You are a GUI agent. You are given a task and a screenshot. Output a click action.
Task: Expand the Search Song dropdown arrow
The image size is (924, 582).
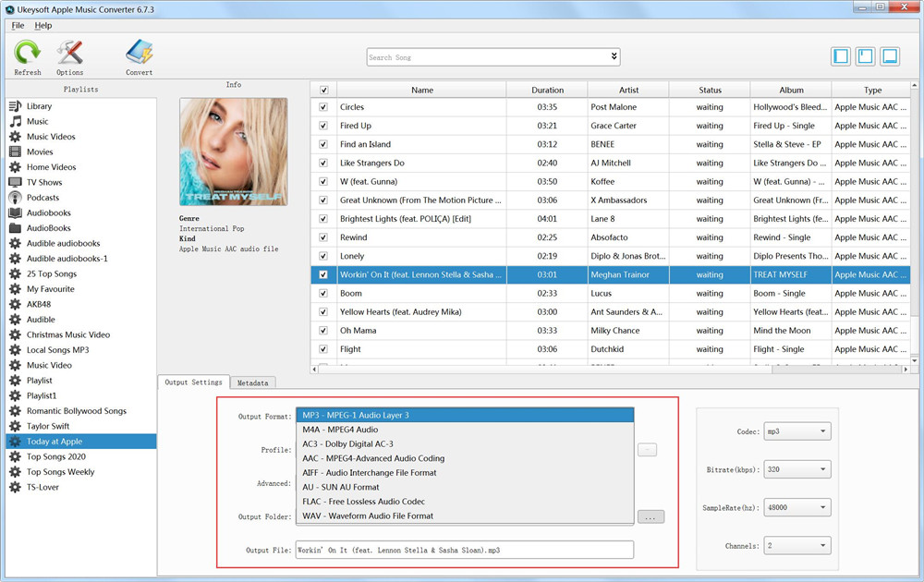(x=614, y=56)
